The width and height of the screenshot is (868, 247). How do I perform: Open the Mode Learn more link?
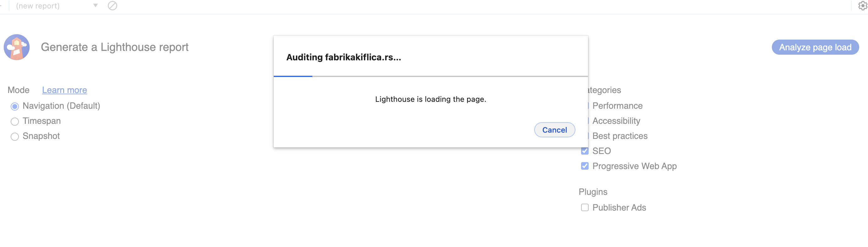click(64, 90)
